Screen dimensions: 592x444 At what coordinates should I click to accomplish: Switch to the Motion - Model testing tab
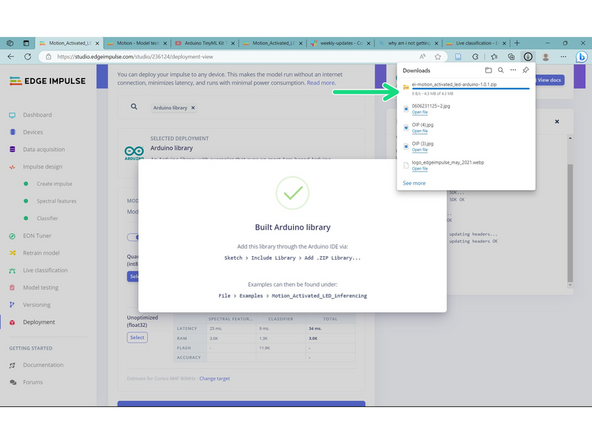(137, 43)
